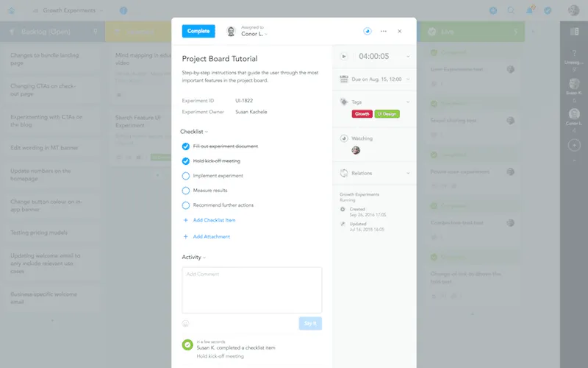
Task: Click the Tags icon
Action: tap(343, 102)
